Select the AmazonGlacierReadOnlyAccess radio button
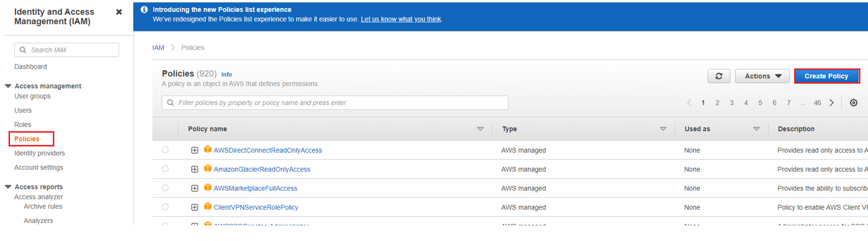 (165, 169)
